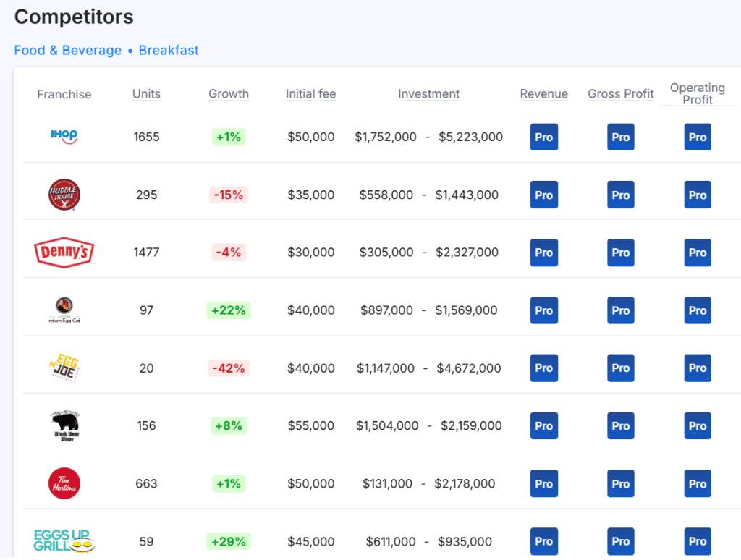Click the Food & Beverage category link

67,50
